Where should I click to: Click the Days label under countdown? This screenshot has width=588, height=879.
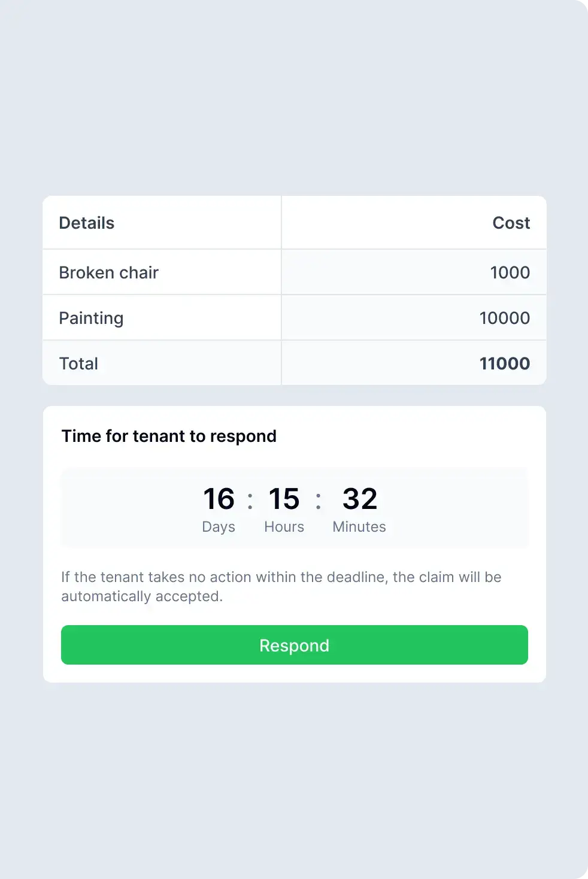(x=219, y=527)
